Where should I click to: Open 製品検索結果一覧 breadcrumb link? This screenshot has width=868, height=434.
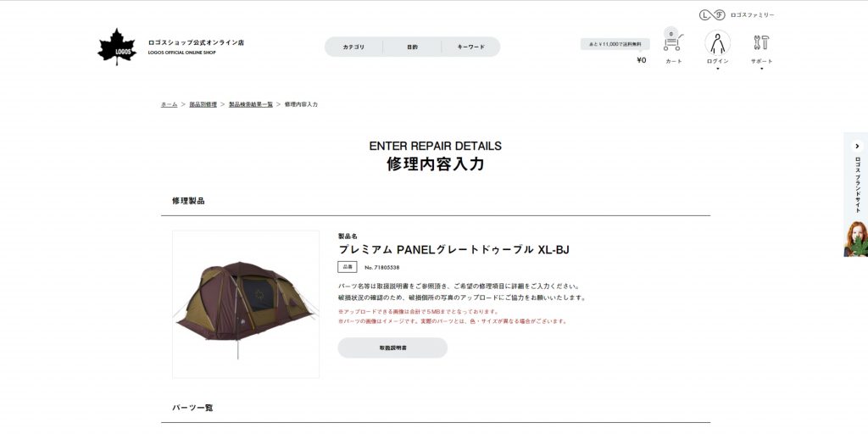(x=251, y=104)
